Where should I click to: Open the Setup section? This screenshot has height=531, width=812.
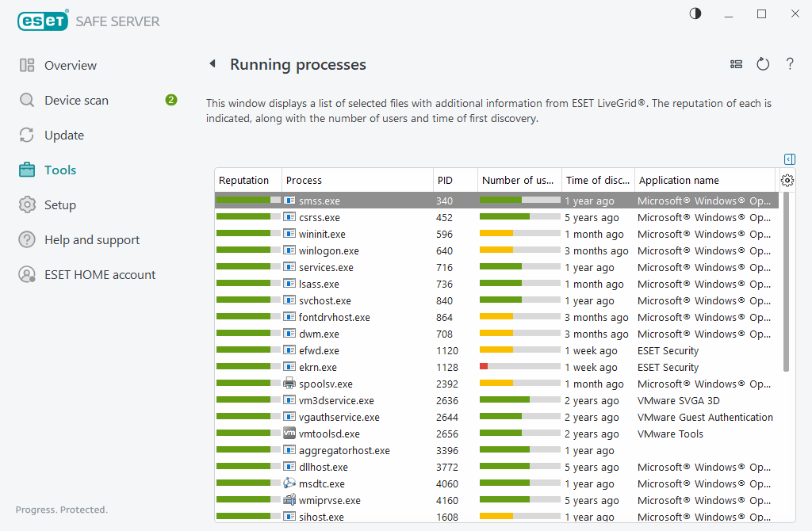(x=60, y=205)
